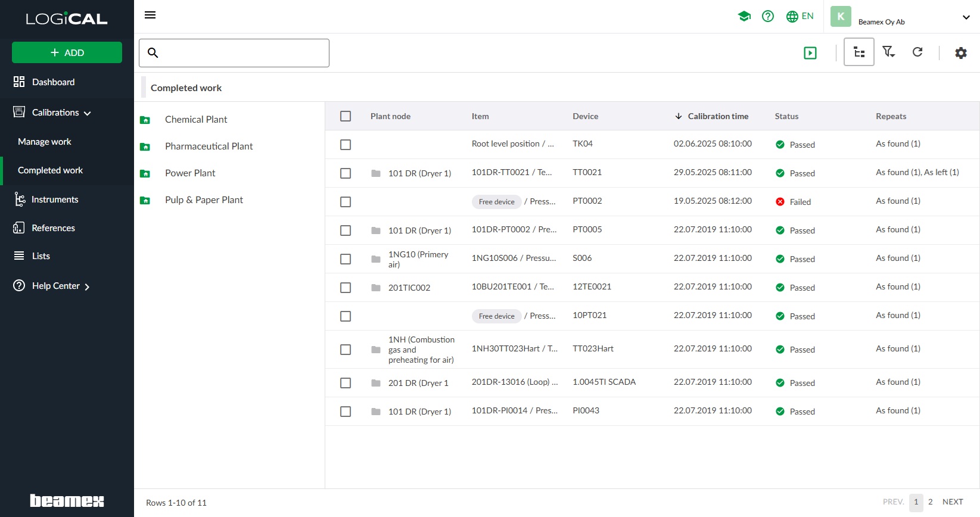The height and width of the screenshot is (517, 980).
Task: Expand the Pulp & Paper Plant tree node
Action: click(204, 200)
